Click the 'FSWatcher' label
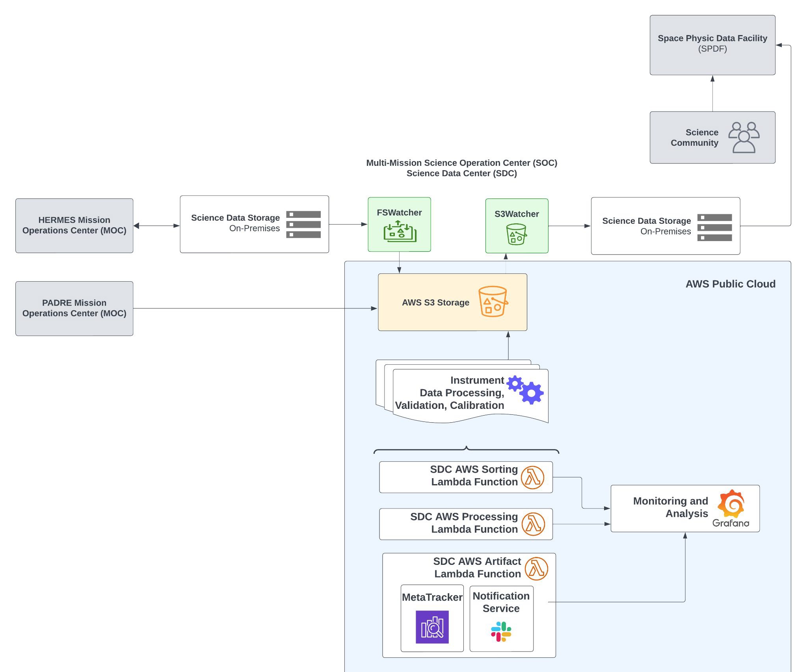Viewport: 807px width, 672px height. (x=399, y=213)
